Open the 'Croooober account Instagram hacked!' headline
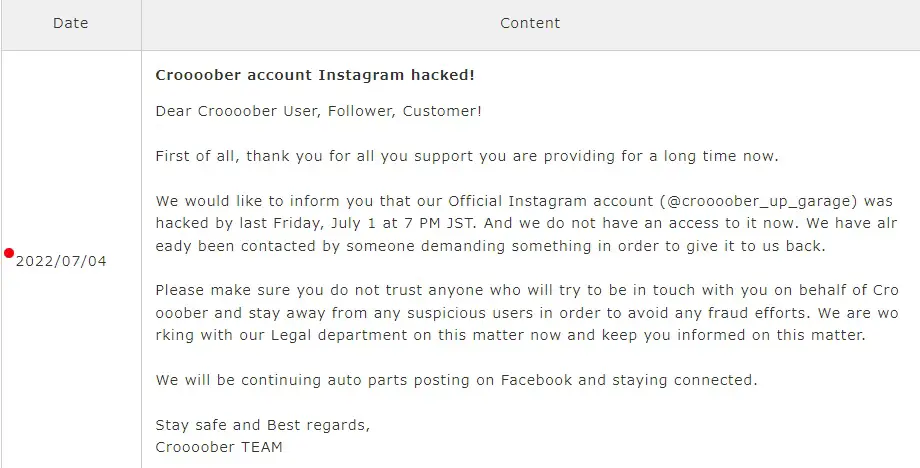This screenshot has height=468, width=920. click(315, 75)
